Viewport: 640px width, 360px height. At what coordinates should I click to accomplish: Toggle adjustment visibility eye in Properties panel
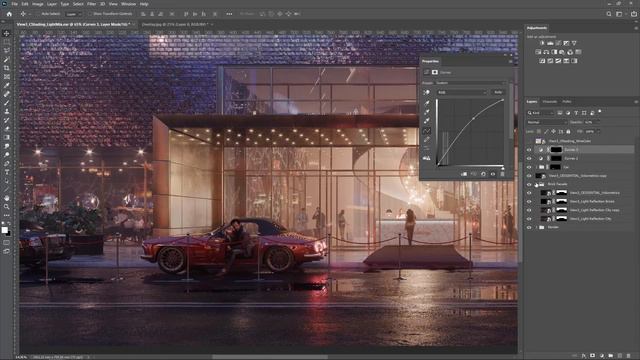coord(493,174)
